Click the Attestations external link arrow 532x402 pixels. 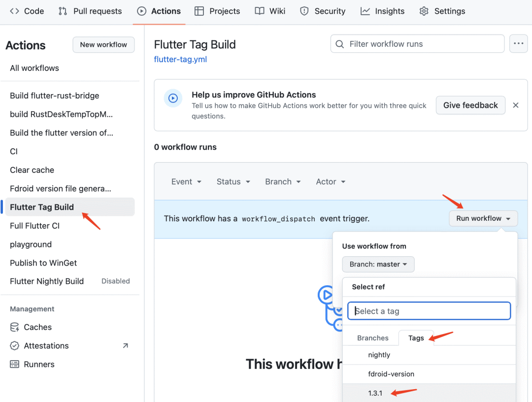coord(125,346)
